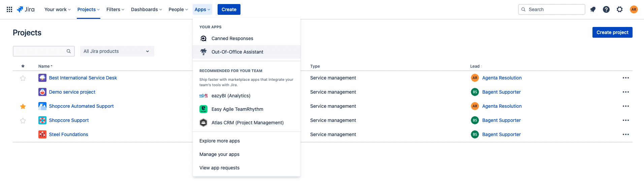Open more actions for Shopcore Automated Support
The width and height of the screenshot is (644, 193).
[626, 106]
